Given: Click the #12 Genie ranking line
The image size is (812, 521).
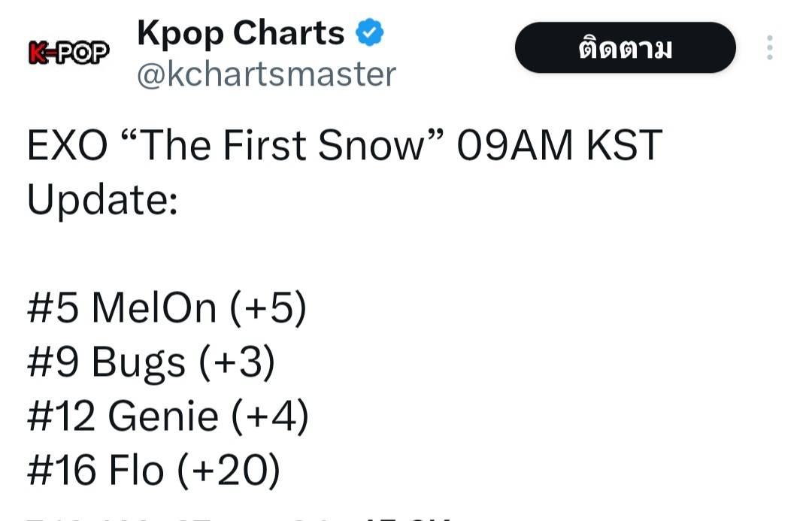Looking at the screenshot, I should 168,416.
